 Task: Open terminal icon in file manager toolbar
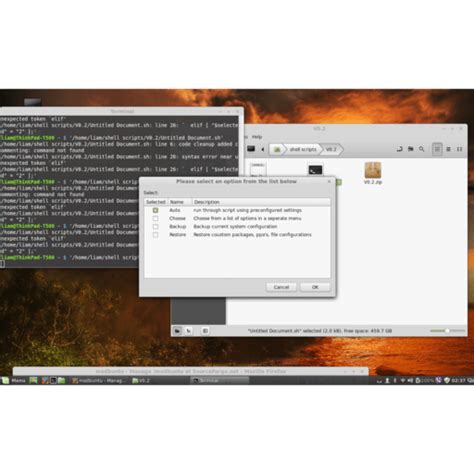251,149
